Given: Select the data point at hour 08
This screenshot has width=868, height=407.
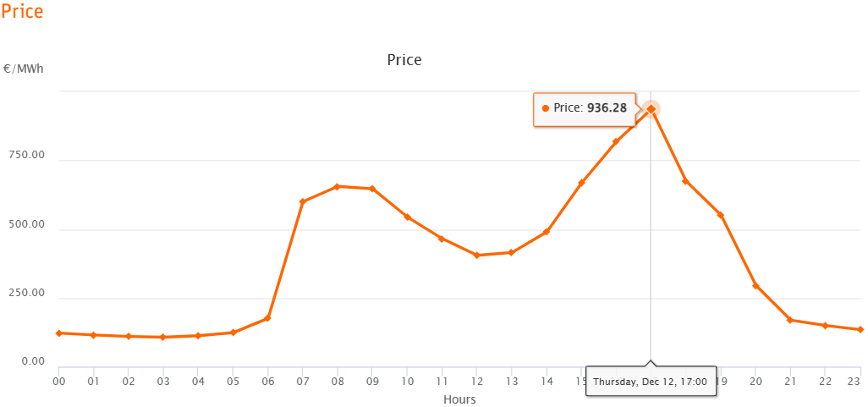Looking at the screenshot, I should (337, 186).
